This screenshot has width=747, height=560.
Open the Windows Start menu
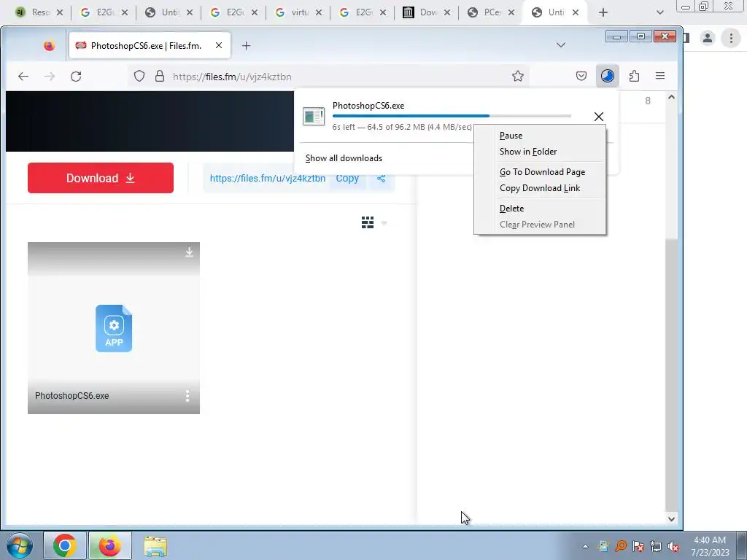point(20,545)
